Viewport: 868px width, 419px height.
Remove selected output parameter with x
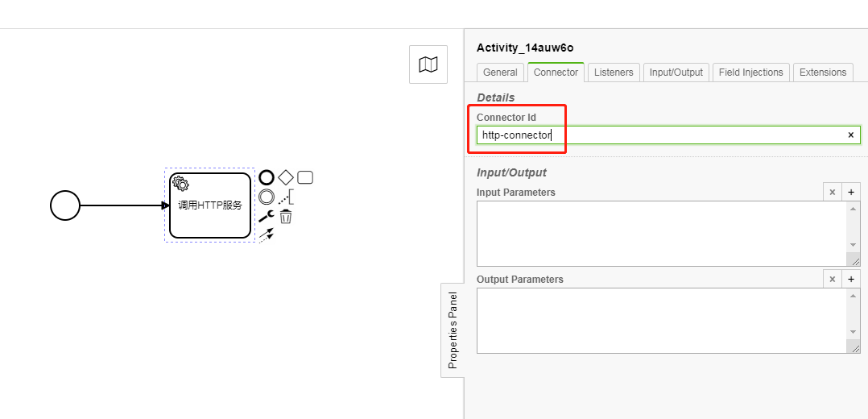[832, 280]
